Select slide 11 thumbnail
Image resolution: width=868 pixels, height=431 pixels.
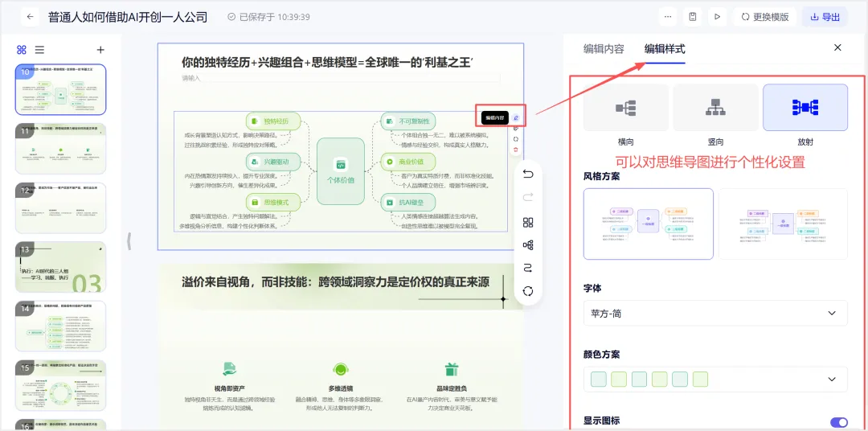(60, 149)
